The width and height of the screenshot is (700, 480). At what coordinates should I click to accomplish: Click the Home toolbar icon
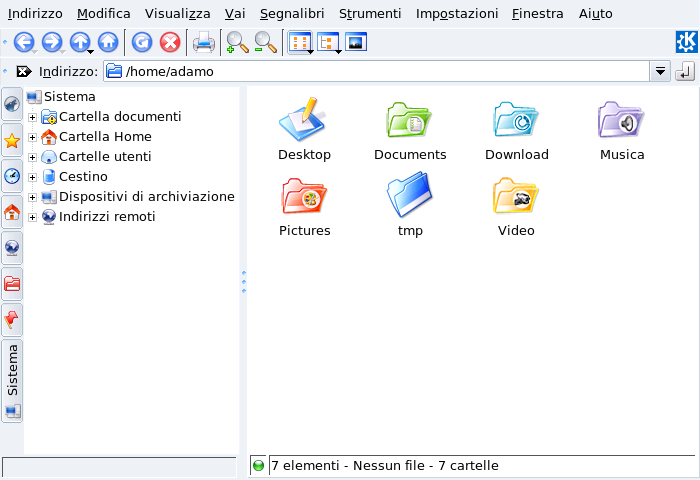(x=108, y=43)
